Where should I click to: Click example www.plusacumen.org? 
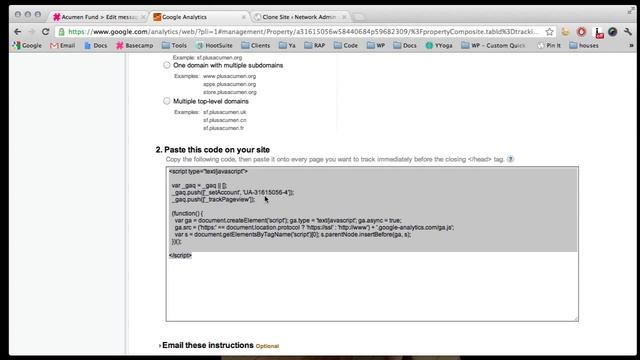point(229,76)
